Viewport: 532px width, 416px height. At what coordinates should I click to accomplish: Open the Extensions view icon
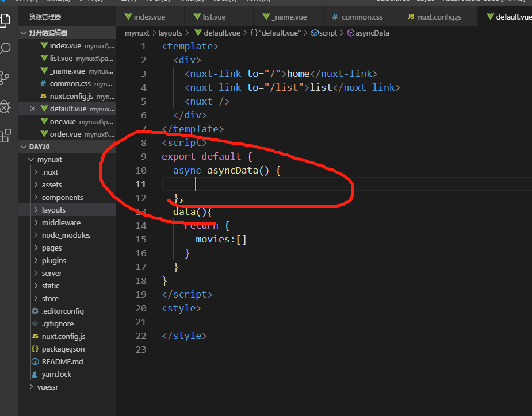tap(5, 136)
